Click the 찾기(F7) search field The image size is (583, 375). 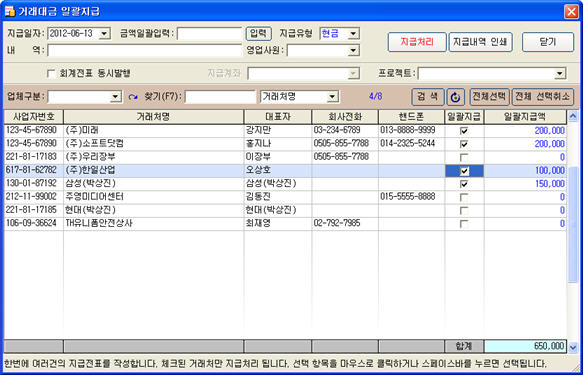tap(220, 97)
